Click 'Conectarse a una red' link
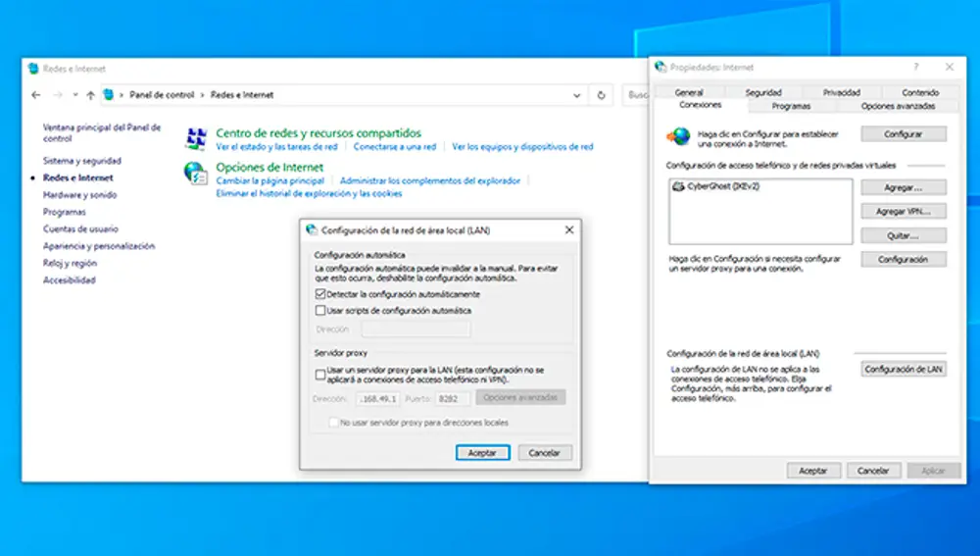Viewport: 980px width, 556px height. (x=394, y=147)
